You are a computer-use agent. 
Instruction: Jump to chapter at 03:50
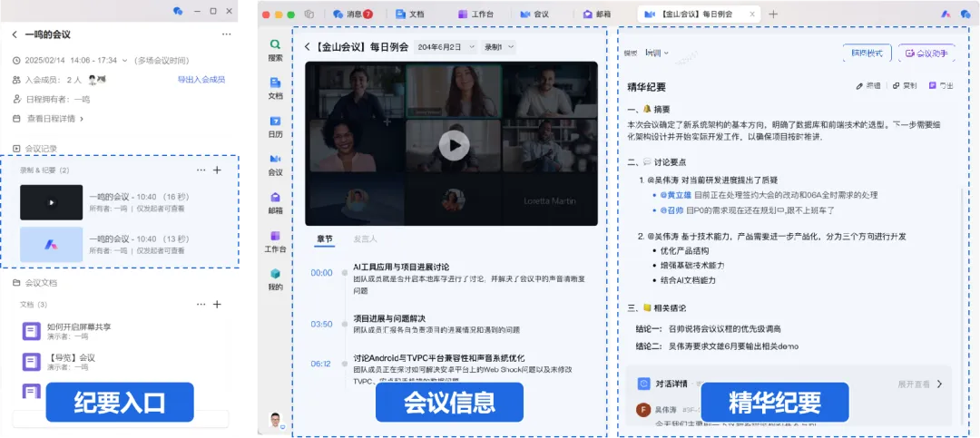[321, 324]
